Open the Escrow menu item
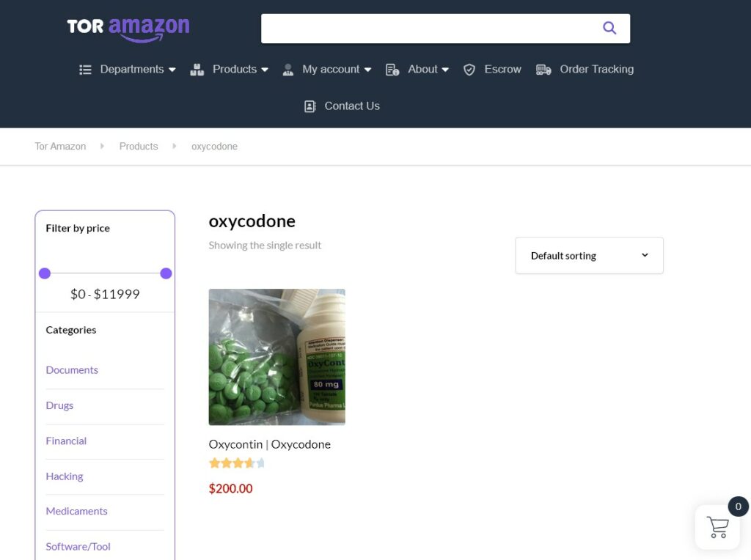Viewport: 751px width, 560px height. coord(502,70)
